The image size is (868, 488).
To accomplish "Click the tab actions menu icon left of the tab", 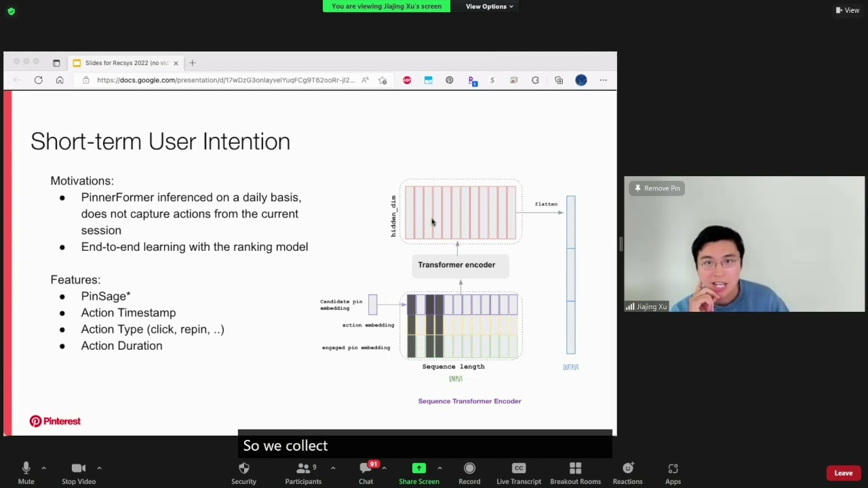I will (x=56, y=63).
